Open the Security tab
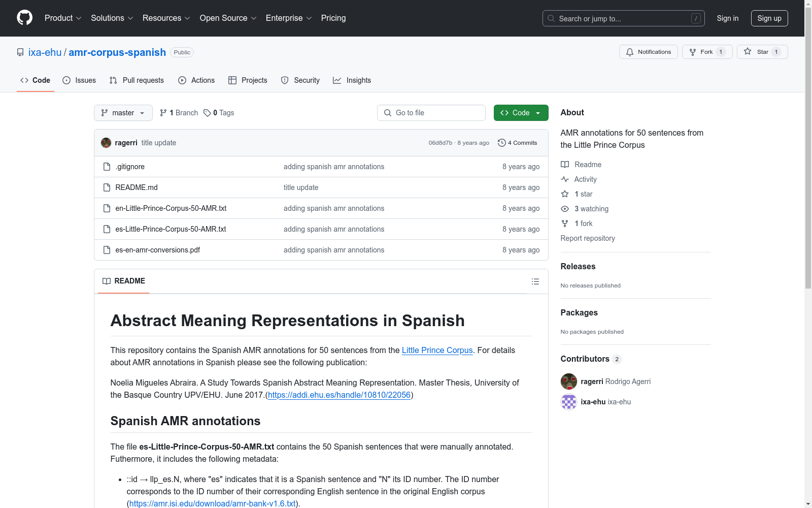 [x=300, y=80]
